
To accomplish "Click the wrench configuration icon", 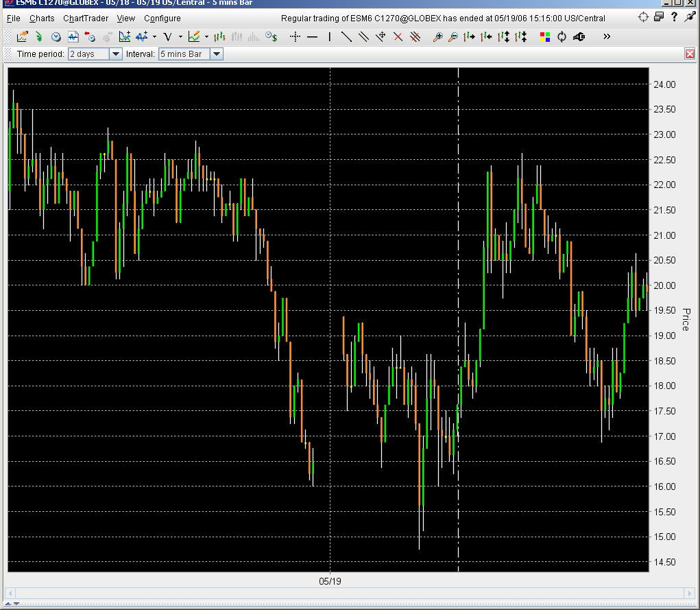I will pyautogui.click(x=579, y=36).
